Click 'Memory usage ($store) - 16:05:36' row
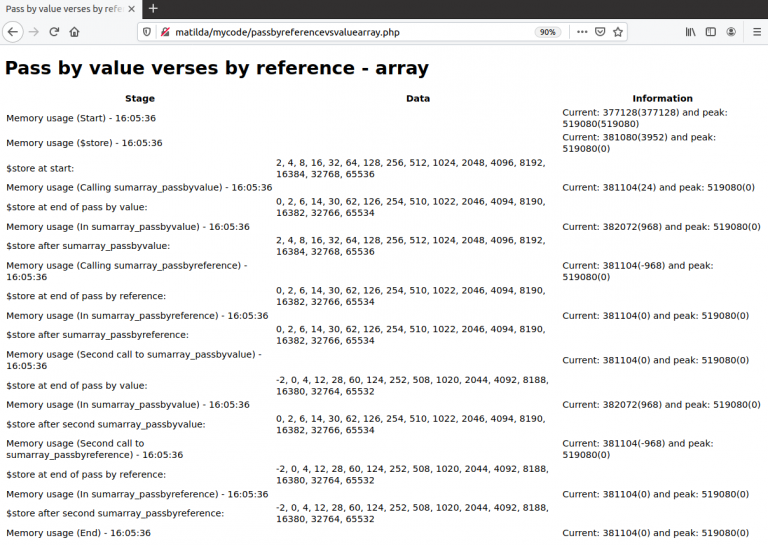 coord(84,143)
